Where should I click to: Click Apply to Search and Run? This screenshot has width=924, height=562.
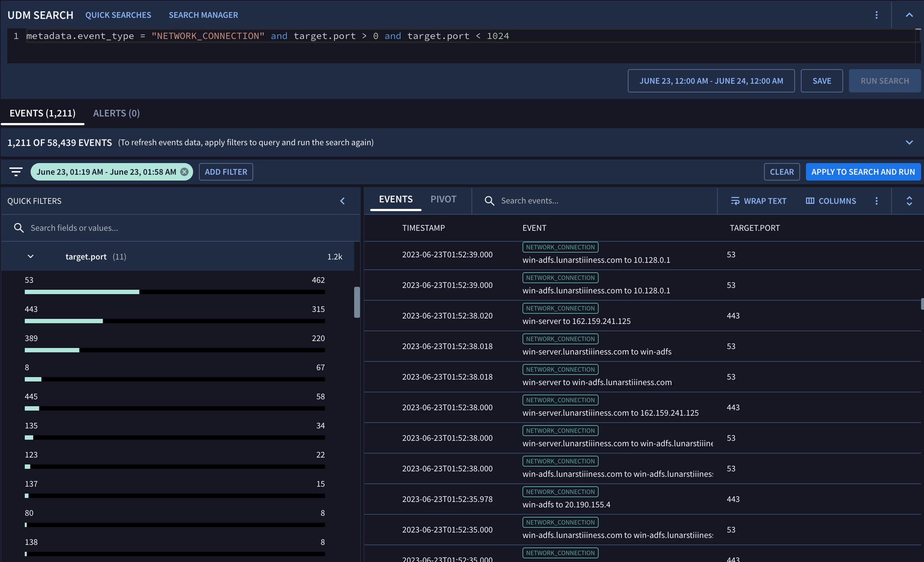click(863, 171)
